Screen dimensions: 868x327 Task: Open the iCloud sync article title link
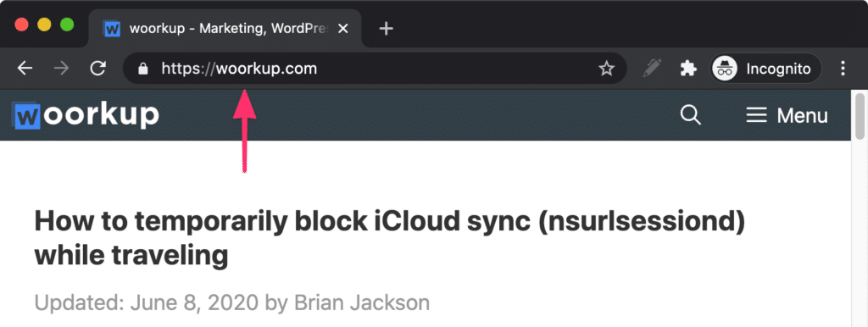pos(389,238)
